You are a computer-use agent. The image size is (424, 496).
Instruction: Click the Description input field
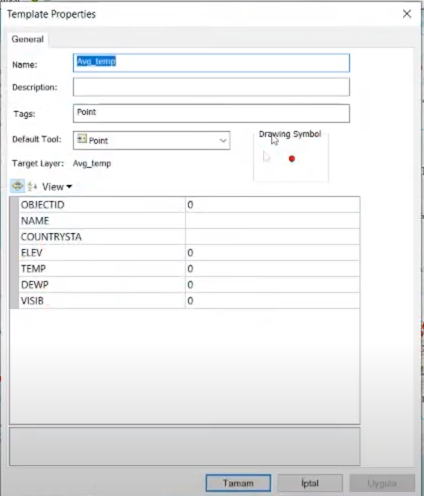(211, 87)
